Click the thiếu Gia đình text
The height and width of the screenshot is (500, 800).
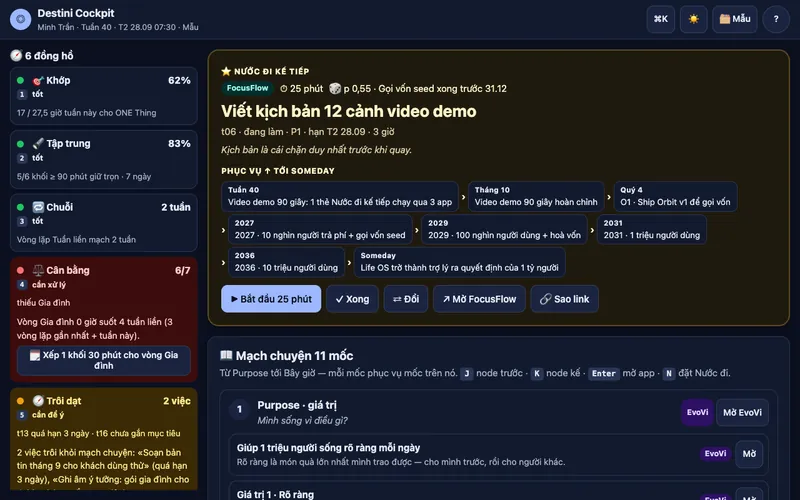coord(43,303)
